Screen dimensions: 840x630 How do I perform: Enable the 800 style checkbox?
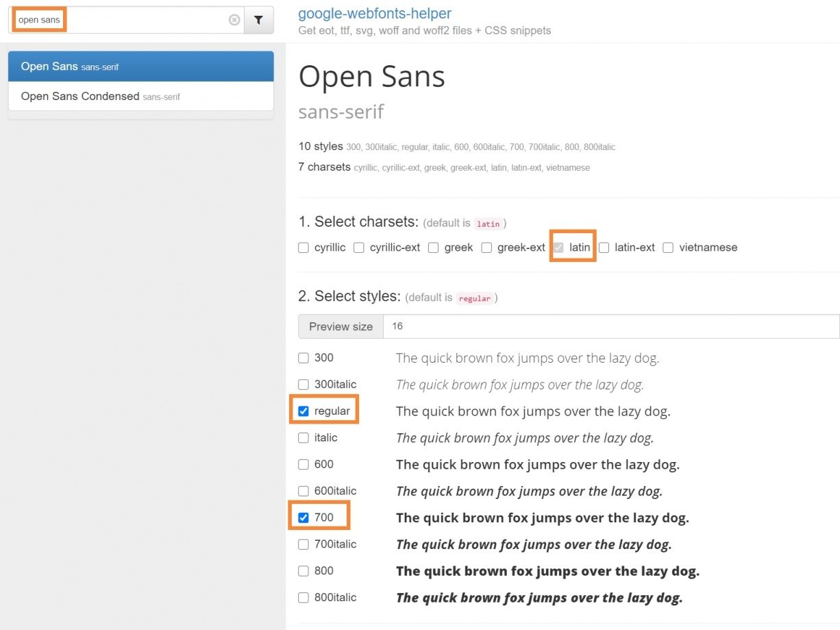tap(304, 571)
